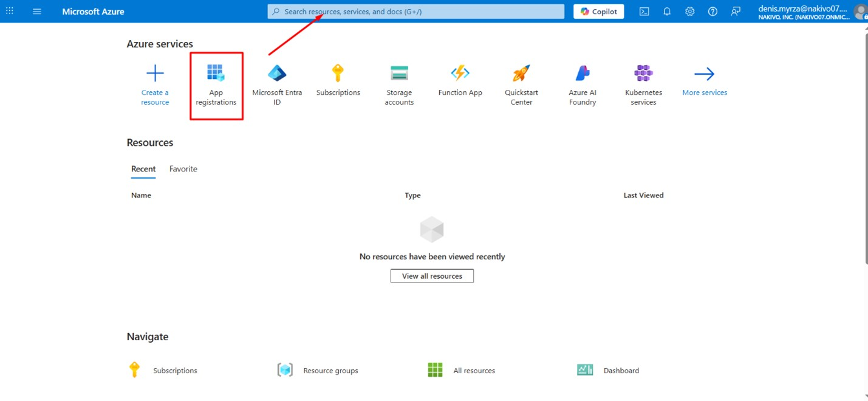Image resolution: width=868 pixels, height=401 pixels.
Task: Open App registrations service
Action: [x=216, y=85]
